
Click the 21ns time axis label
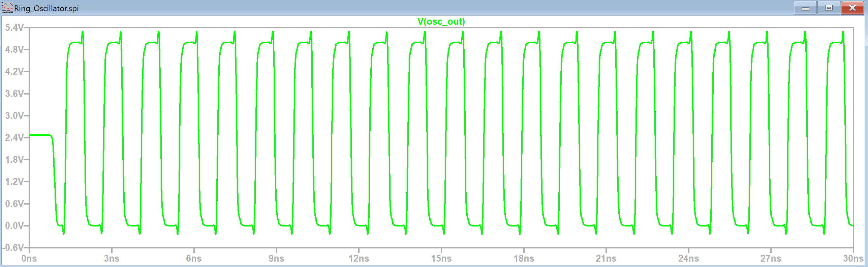point(606,259)
